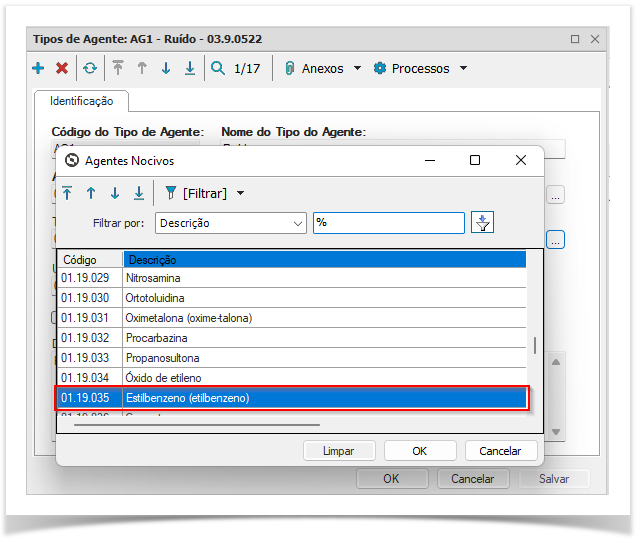Click the highlighted lookup ellipsis button

[555, 240]
